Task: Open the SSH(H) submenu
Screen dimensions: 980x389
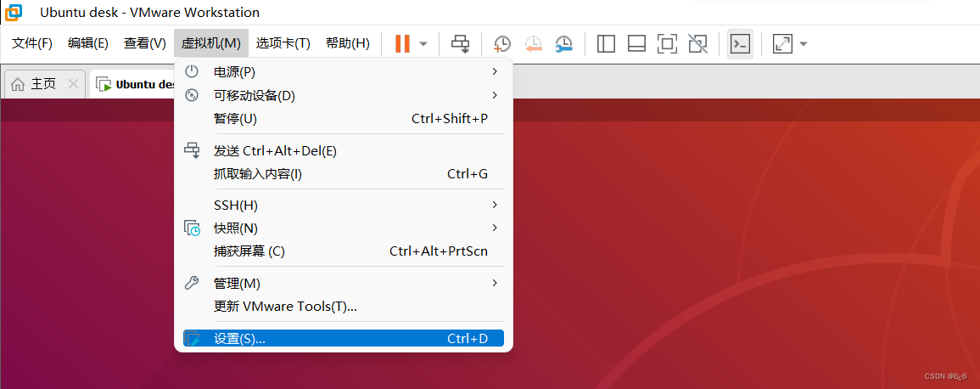Action: [343, 206]
